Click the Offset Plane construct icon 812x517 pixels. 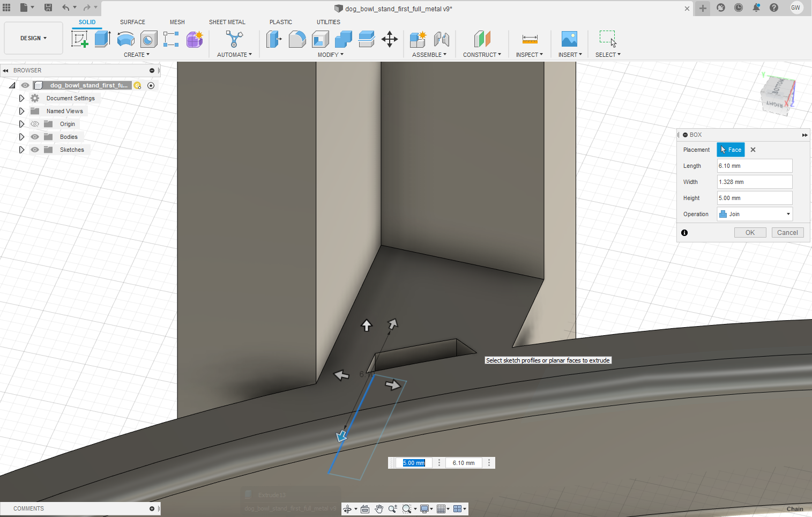click(482, 39)
